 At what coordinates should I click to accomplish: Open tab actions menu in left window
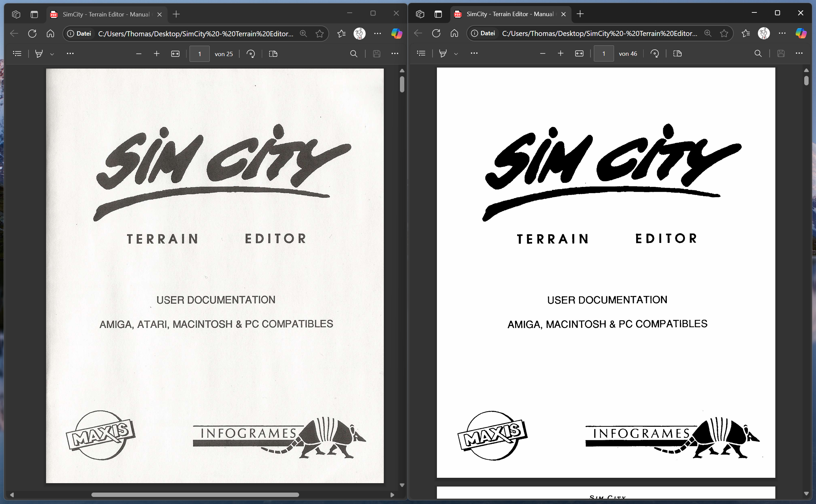point(34,14)
